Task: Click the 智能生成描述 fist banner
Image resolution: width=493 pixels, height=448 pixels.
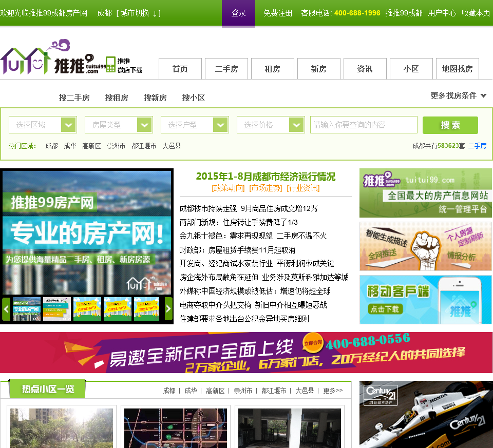Action: (426, 246)
